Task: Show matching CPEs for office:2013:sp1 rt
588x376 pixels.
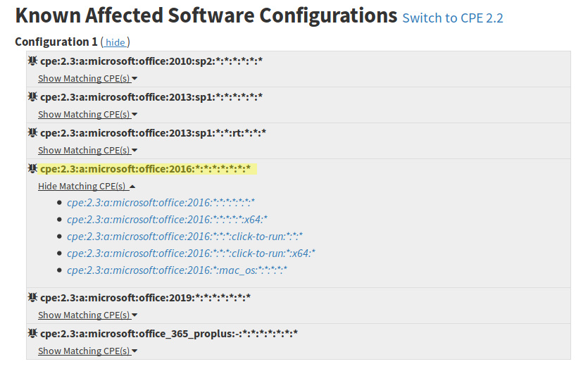Action: (88, 150)
